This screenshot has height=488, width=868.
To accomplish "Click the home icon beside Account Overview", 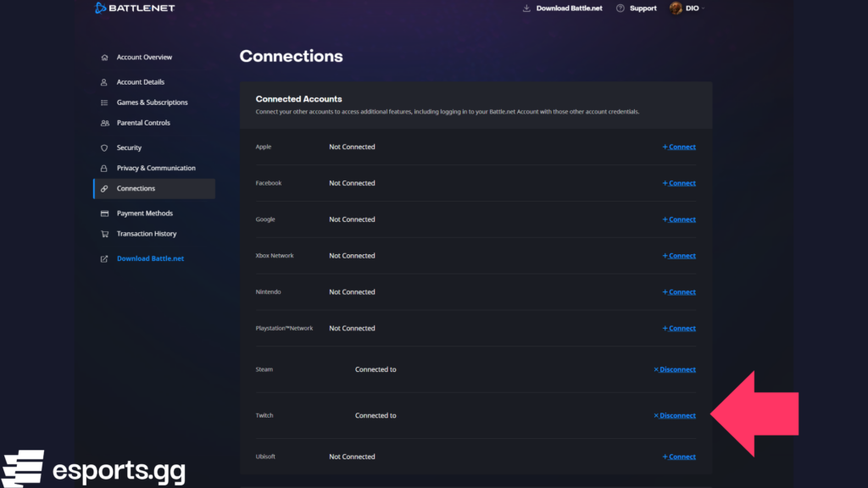I will [x=103, y=57].
